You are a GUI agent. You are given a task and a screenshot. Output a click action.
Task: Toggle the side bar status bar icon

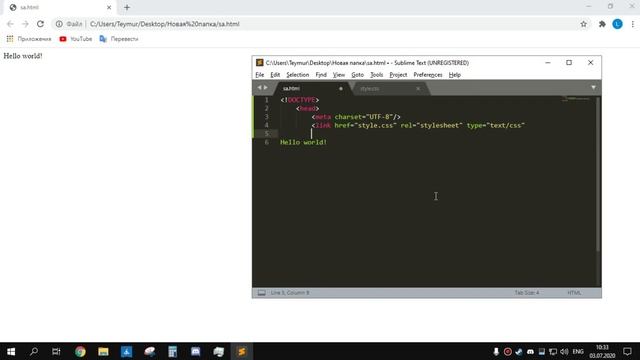coord(262,293)
